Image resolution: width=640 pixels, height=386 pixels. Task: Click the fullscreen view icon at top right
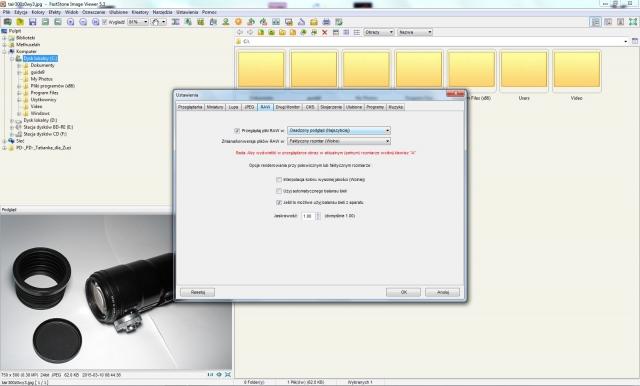633,22
